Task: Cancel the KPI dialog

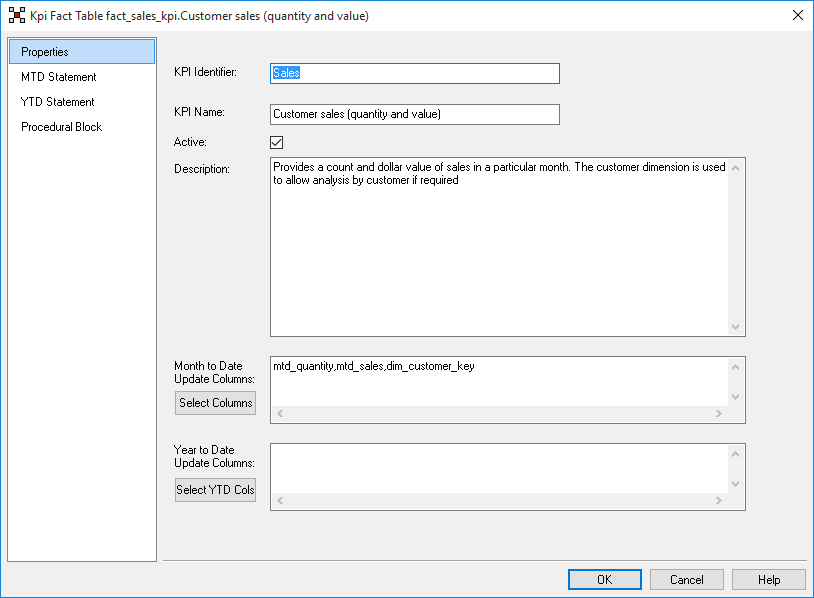Action: click(687, 579)
